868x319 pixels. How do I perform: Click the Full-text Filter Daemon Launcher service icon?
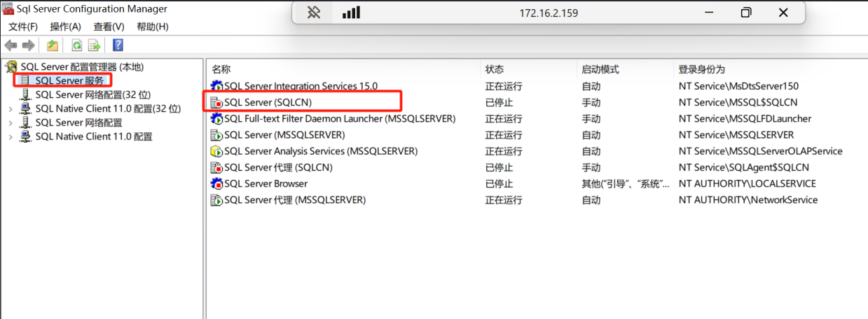(216, 119)
